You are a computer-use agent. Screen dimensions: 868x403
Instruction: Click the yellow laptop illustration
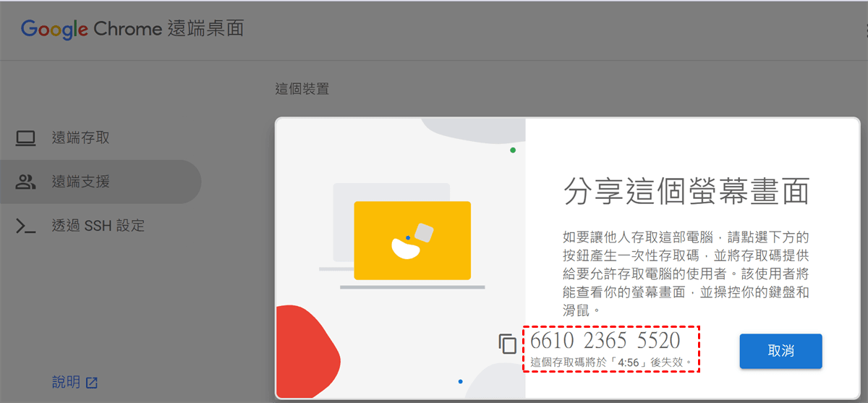[412, 241]
